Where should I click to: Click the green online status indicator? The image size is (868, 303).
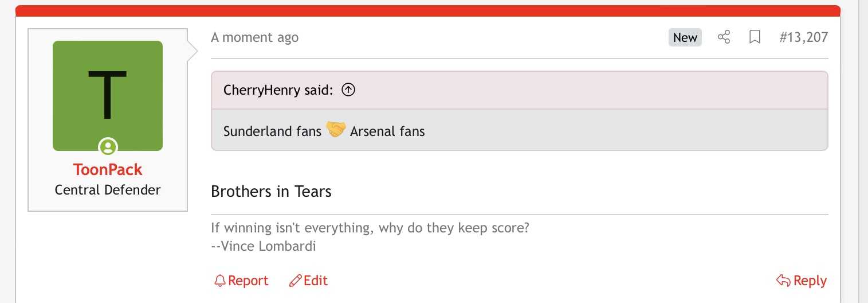(107, 147)
